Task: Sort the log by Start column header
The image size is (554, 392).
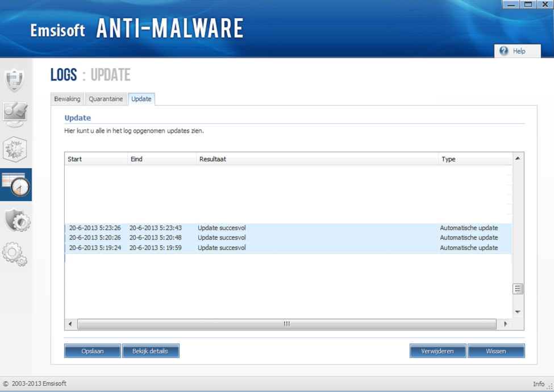Action: coord(96,159)
